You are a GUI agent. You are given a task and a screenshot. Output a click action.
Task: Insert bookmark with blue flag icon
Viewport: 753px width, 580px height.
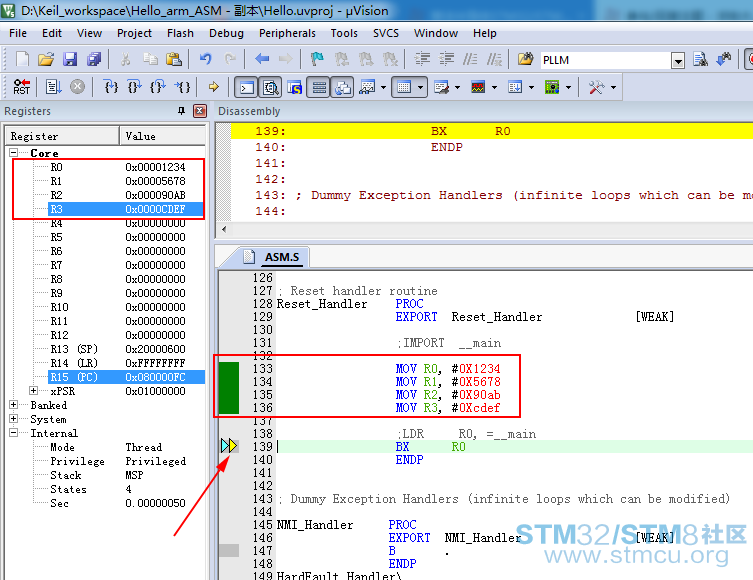tap(317, 60)
